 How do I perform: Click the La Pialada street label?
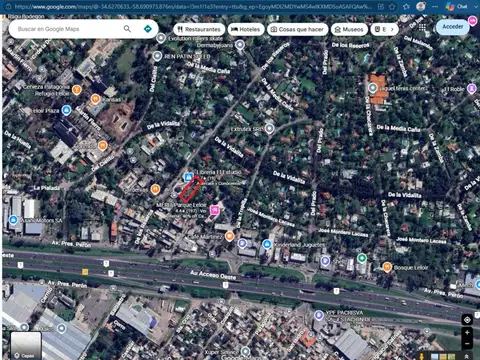coord(47,188)
